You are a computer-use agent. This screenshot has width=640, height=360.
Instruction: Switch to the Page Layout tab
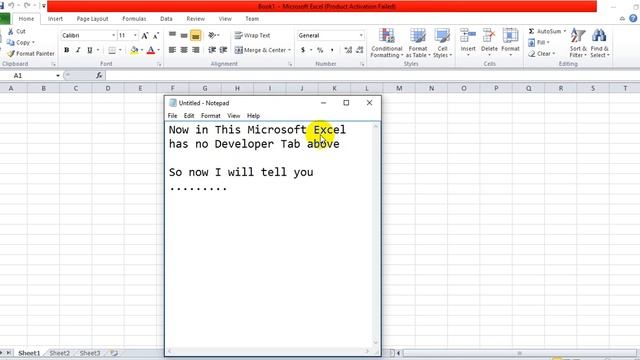(93, 19)
